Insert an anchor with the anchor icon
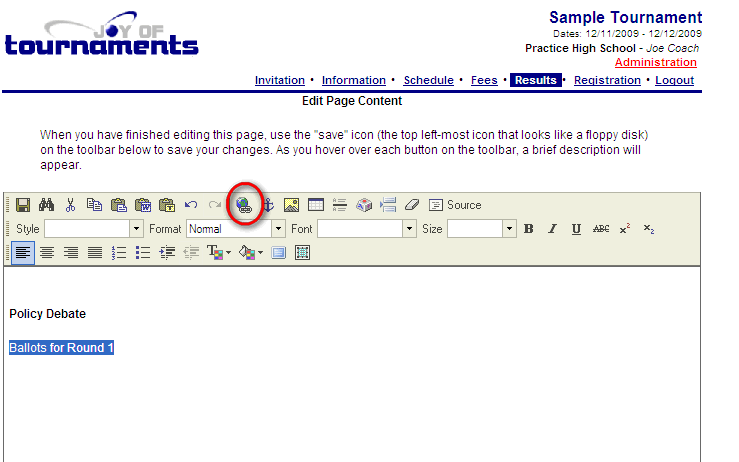Viewport: 739px width, 462px height. coord(268,205)
